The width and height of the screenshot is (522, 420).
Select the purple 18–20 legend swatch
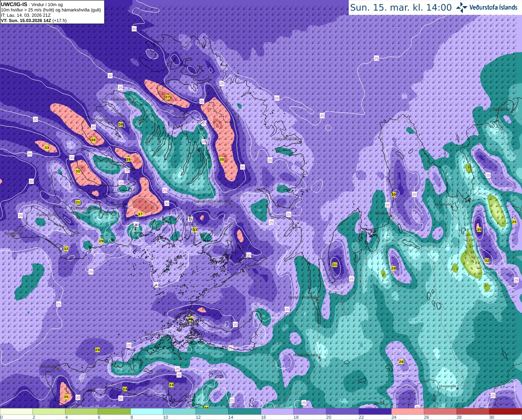310,411
